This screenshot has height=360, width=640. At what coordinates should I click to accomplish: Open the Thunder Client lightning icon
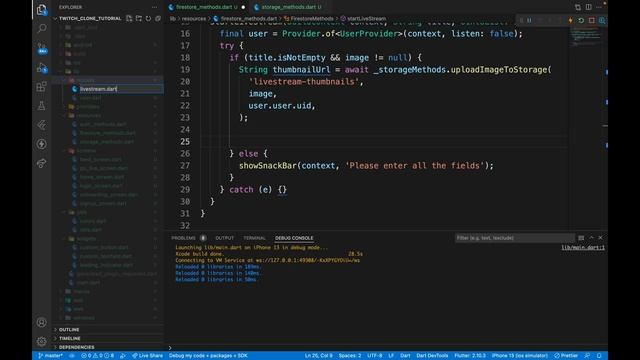[42, 144]
